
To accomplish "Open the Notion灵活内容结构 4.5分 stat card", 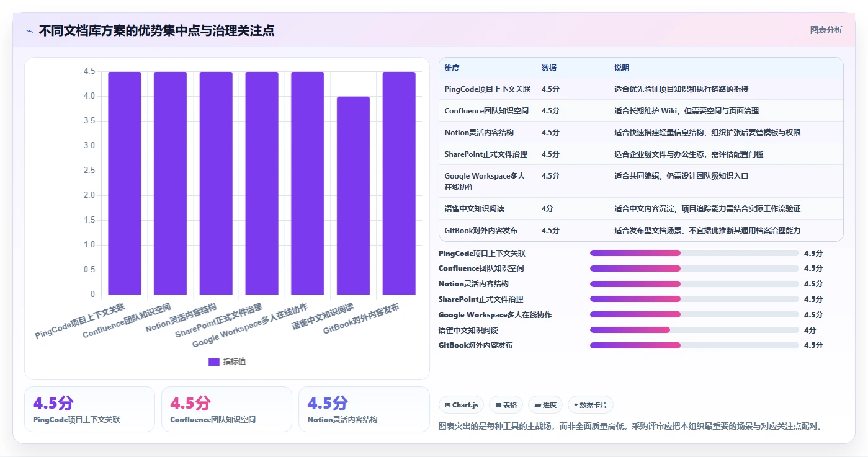I will [364, 409].
